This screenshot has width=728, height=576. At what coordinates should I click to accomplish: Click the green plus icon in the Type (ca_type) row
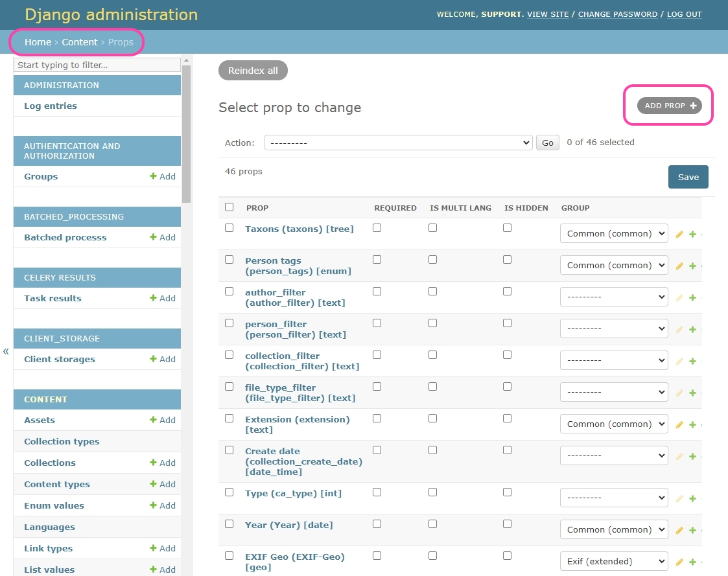click(x=693, y=498)
